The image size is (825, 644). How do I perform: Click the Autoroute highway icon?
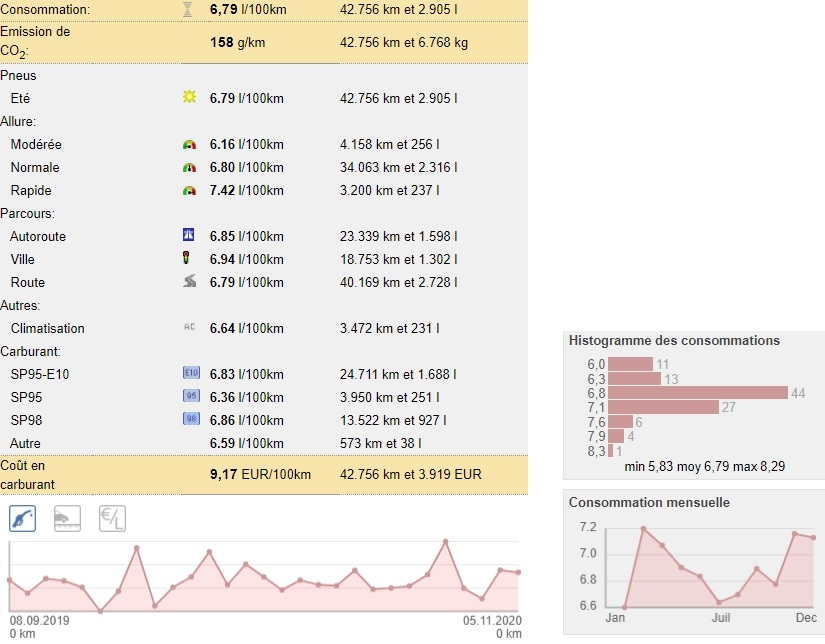tap(189, 236)
